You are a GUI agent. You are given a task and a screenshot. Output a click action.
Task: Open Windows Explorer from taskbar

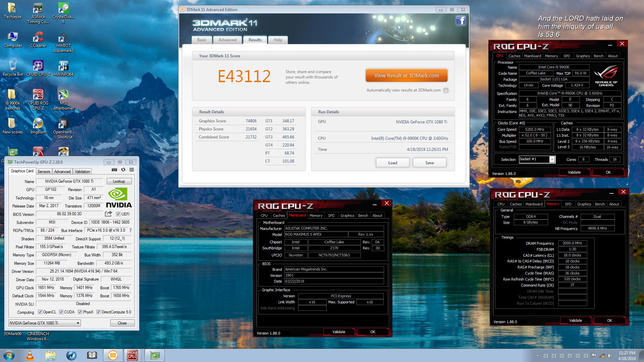click(51, 355)
